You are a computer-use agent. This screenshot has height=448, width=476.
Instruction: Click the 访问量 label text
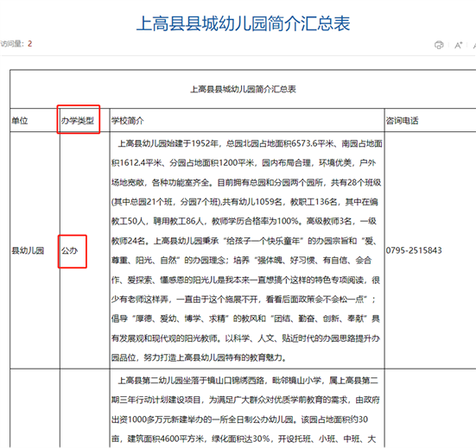coord(11,44)
